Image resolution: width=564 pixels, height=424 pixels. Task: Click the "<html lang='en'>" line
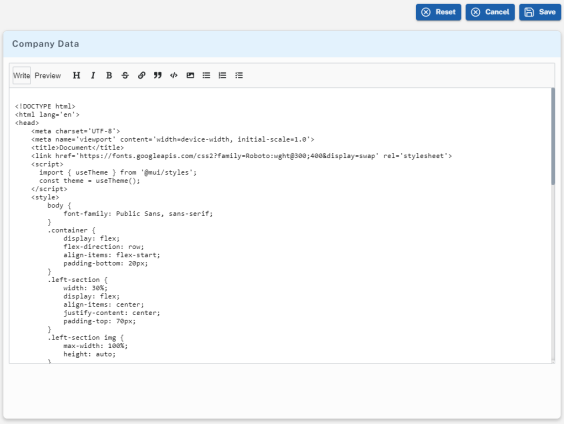click(47, 115)
